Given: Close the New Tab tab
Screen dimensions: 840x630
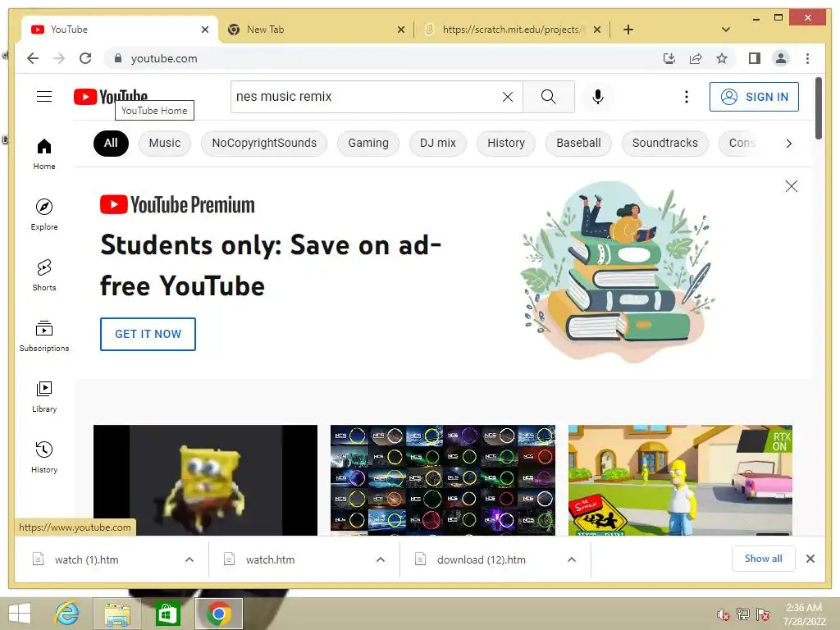Looking at the screenshot, I should tap(400, 30).
